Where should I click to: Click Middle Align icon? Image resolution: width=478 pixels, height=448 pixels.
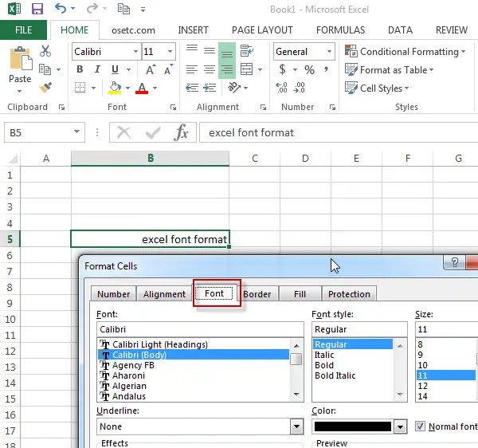pos(210,51)
